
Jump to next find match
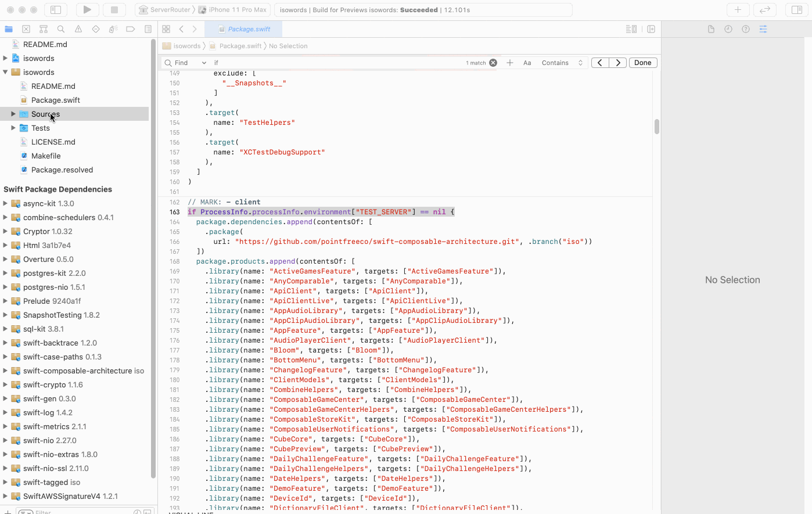[x=618, y=63]
